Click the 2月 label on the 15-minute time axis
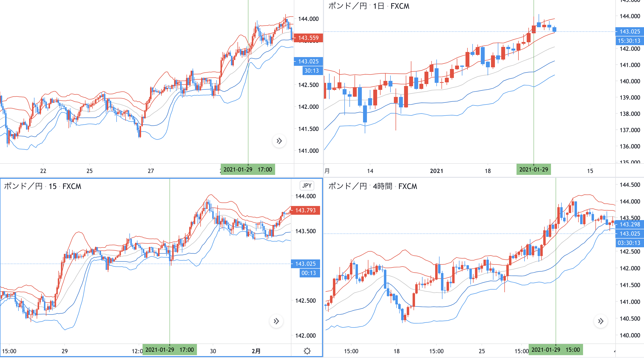Screen dimensions: 644x360 point(256,351)
